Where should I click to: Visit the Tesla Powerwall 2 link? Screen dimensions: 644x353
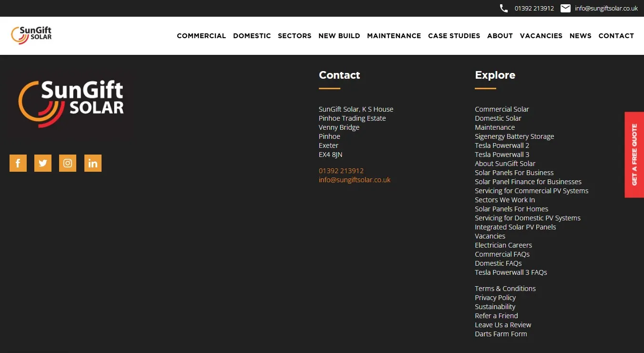click(502, 145)
